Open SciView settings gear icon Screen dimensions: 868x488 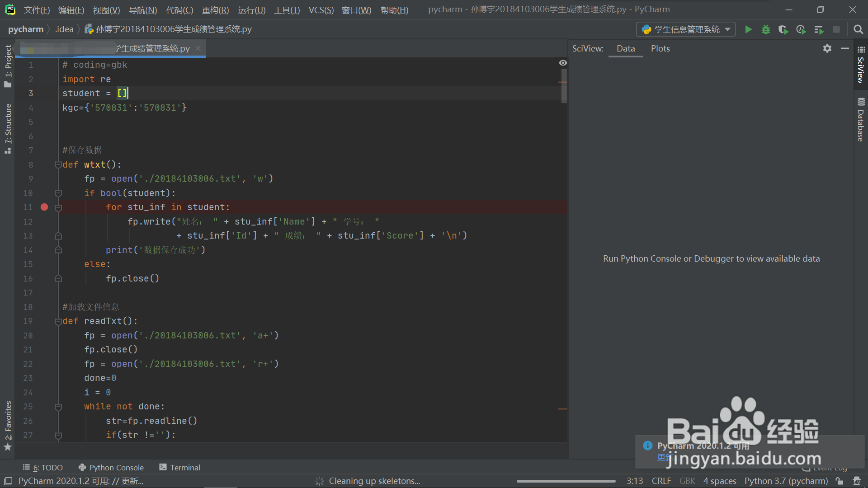click(x=827, y=48)
